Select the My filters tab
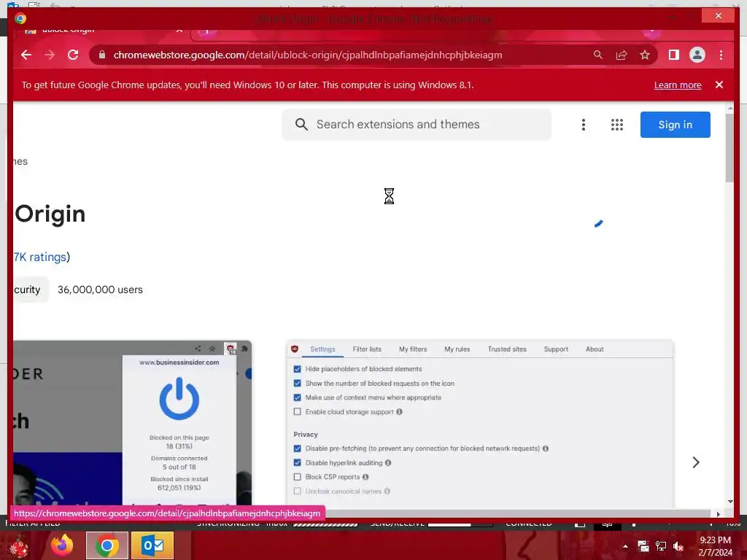 click(x=413, y=349)
